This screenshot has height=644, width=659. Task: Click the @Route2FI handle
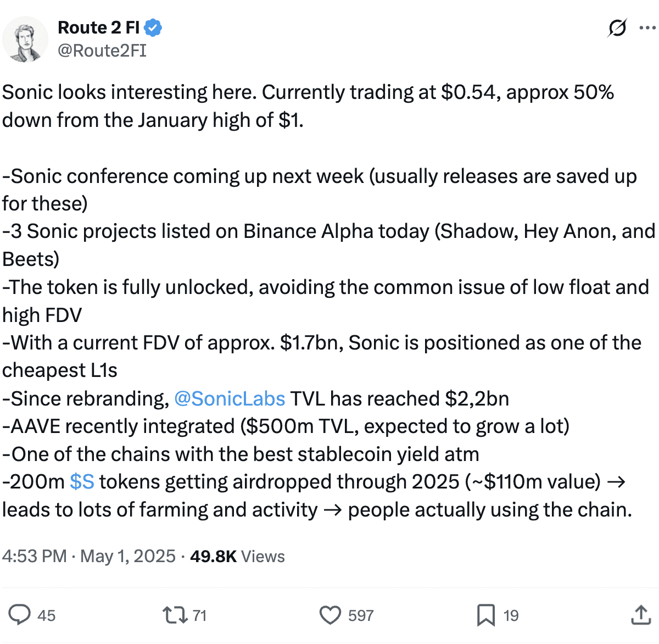[102, 51]
